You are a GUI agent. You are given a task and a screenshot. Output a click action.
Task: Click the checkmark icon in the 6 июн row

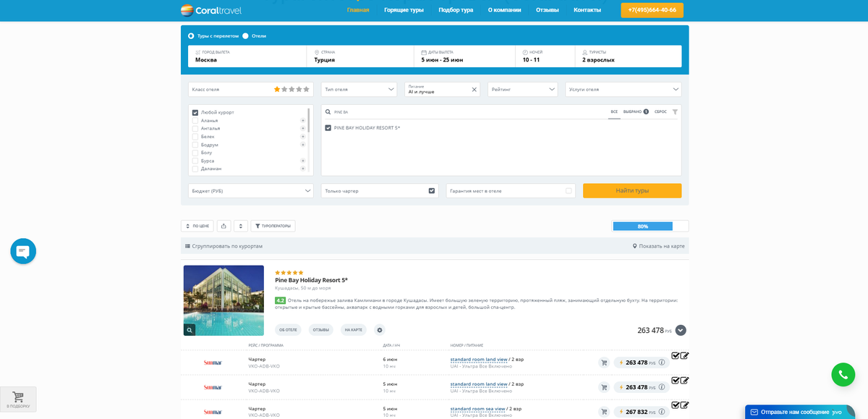click(x=676, y=355)
